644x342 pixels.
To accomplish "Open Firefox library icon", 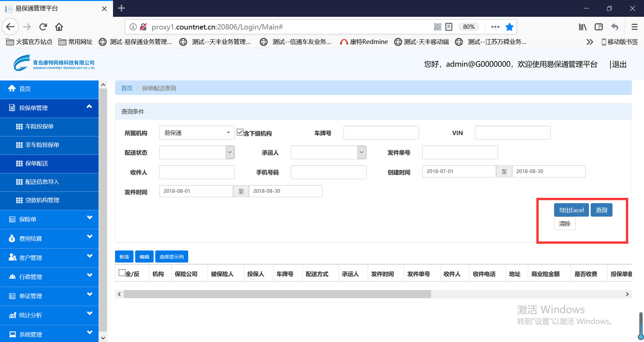I will pos(583,27).
